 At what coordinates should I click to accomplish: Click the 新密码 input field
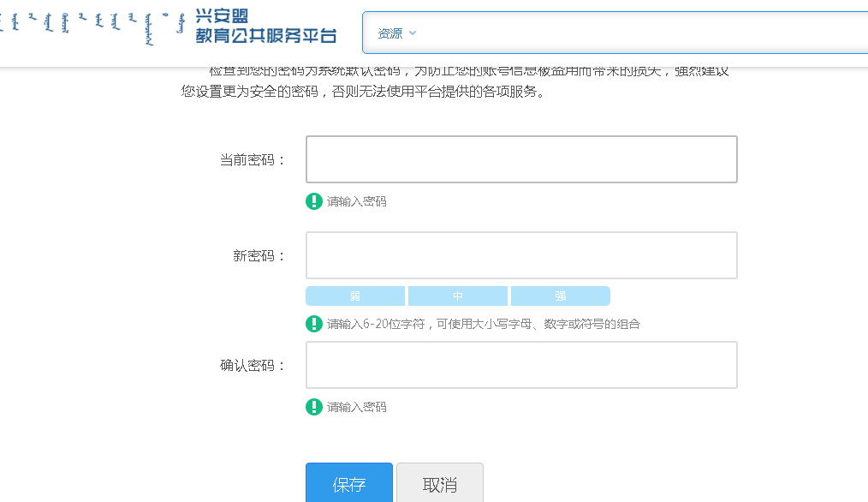coord(521,254)
